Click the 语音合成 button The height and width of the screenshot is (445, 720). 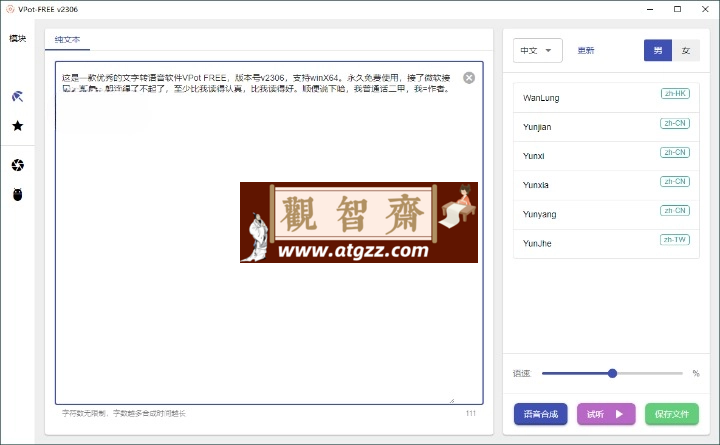(540, 414)
